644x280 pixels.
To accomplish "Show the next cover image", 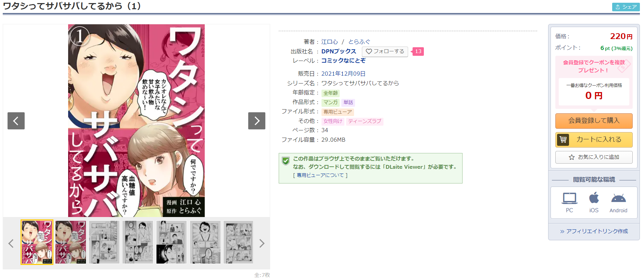I will coord(257,121).
